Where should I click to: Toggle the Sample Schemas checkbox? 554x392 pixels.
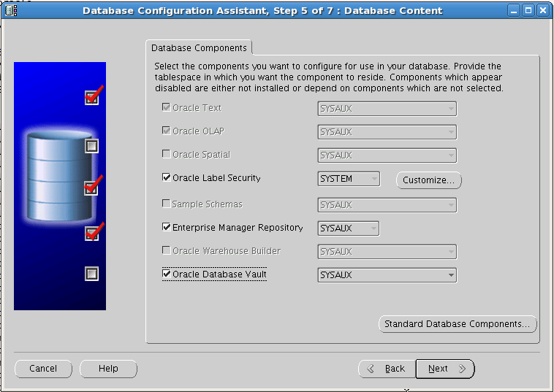tap(166, 204)
